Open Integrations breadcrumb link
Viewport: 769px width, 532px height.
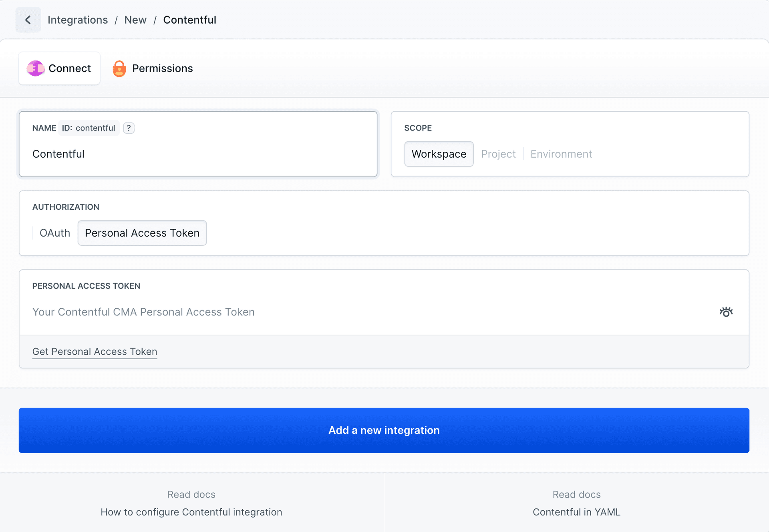point(78,20)
